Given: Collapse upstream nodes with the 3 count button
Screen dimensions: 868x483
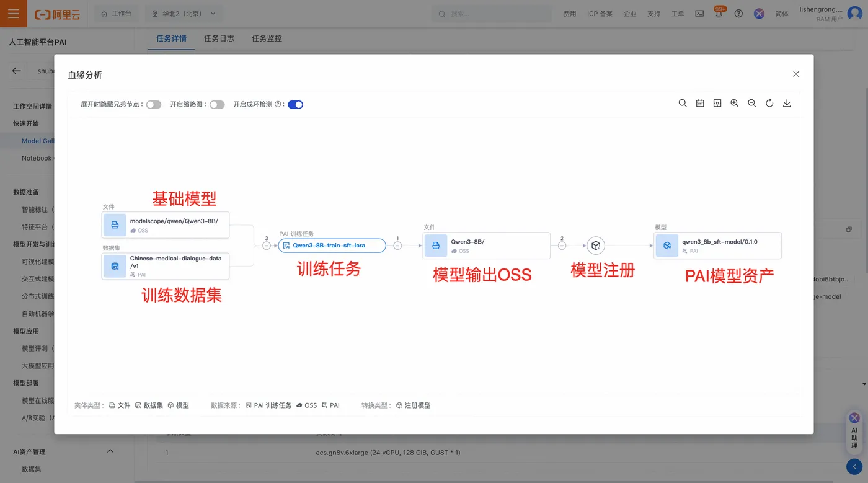Looking at the screenshot, I should pyautogui.click(x=267, y=246).
